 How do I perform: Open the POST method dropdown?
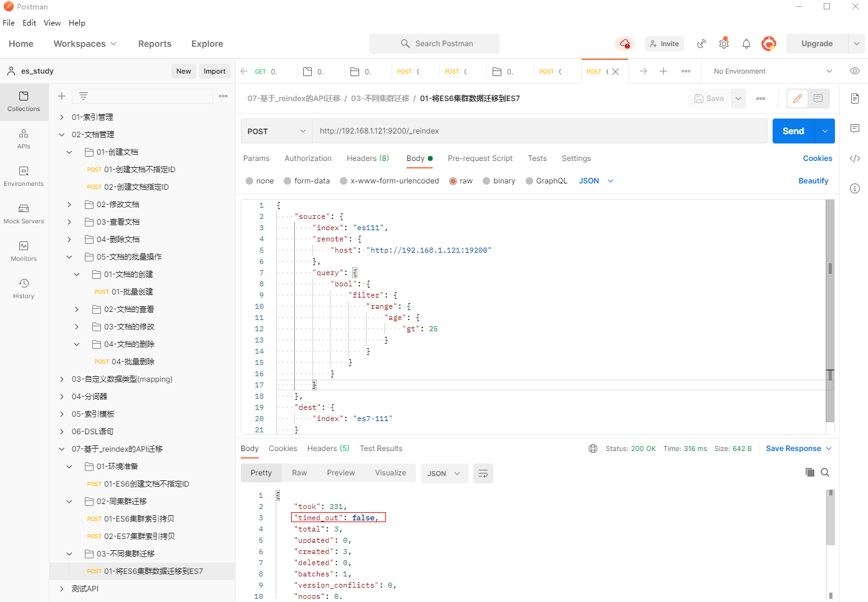tap(276, 132)
